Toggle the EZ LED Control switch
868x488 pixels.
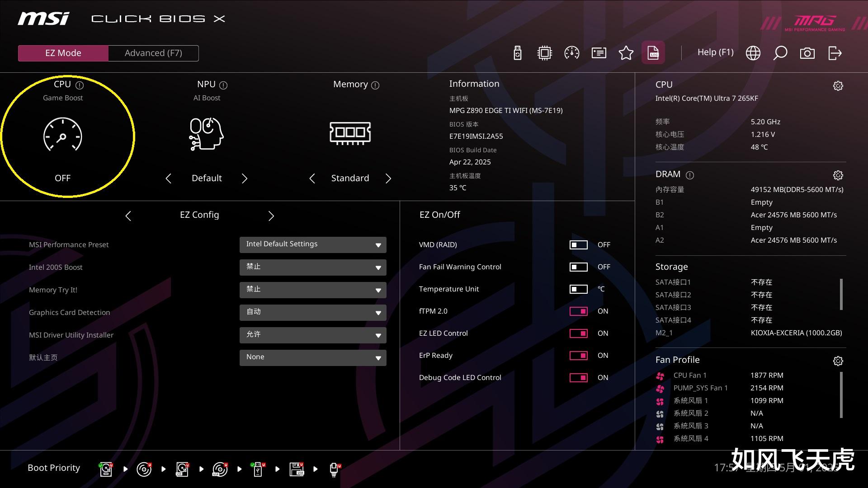pyautogui.click(x=578, y=333)
